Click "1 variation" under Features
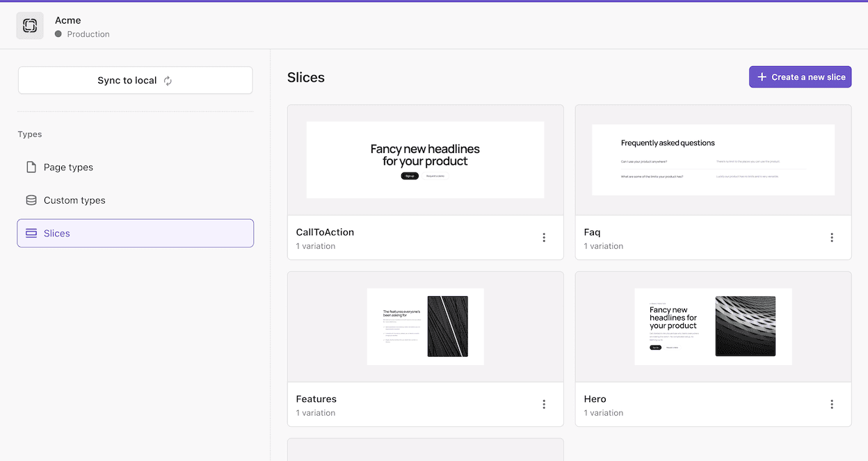The width and height of the screenshot is (868, 461). [x=316, y=413]
